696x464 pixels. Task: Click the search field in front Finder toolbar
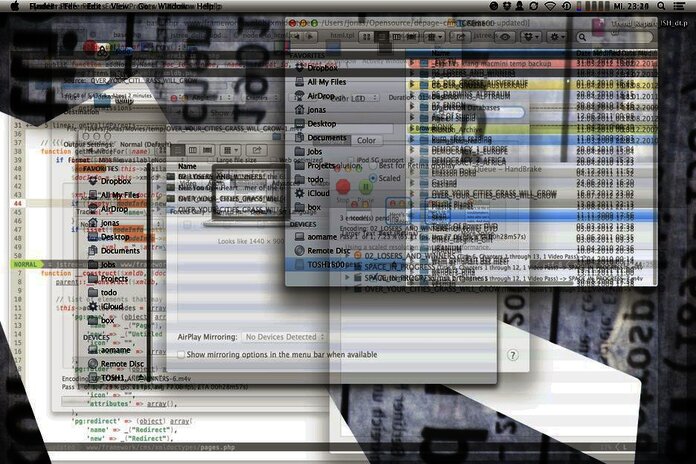tap(615, 37)
